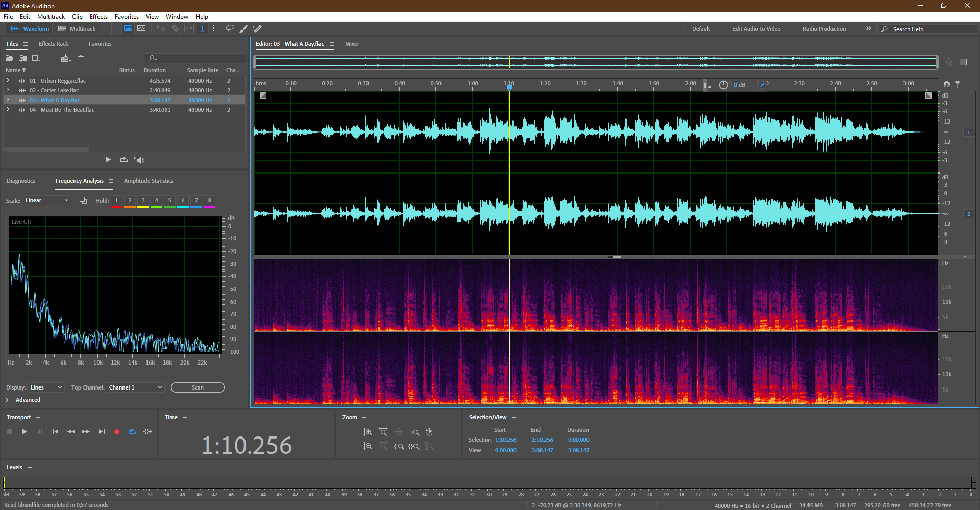The width and height of the screenshot is (980, 510).
Task: Click the Transport Fast Forward button
Action: tap(86, 432)
